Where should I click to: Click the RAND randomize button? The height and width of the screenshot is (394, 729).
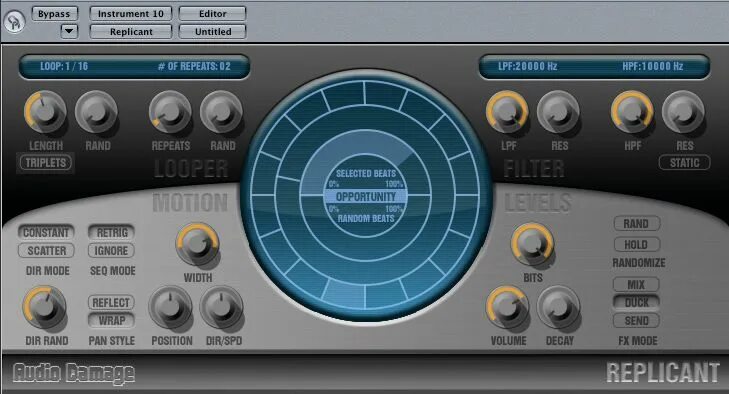[x=636, y=224]
